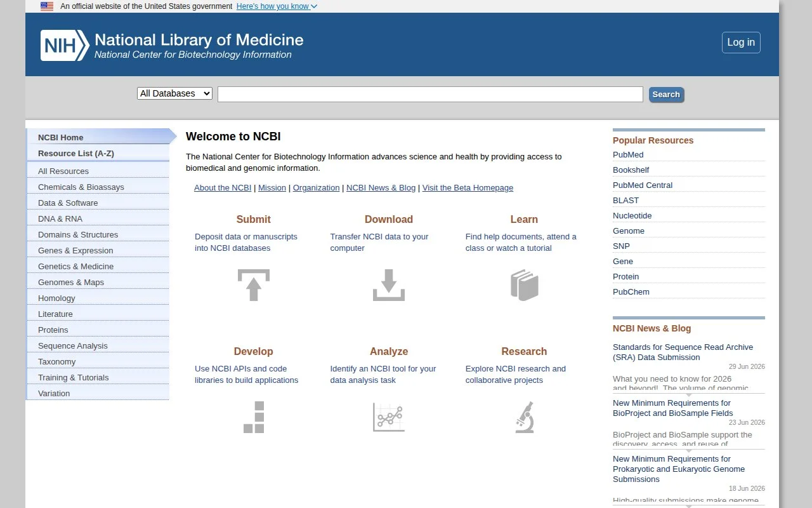Click the Download tray arrow icon

[389, 285]
